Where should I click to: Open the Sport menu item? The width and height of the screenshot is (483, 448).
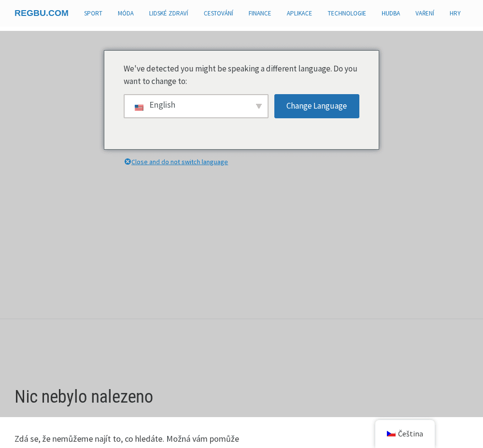(x=93, y=14)
